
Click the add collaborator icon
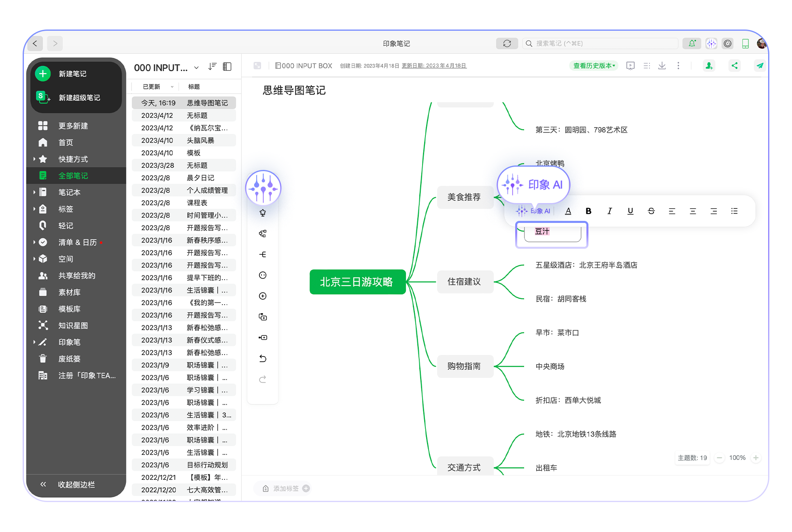(709, 66)
